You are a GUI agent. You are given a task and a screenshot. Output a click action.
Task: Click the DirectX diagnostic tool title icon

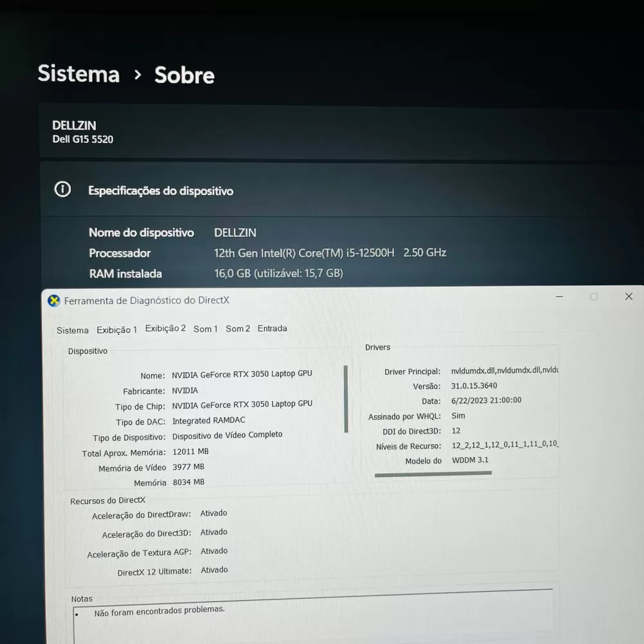[x=54, y=301]
